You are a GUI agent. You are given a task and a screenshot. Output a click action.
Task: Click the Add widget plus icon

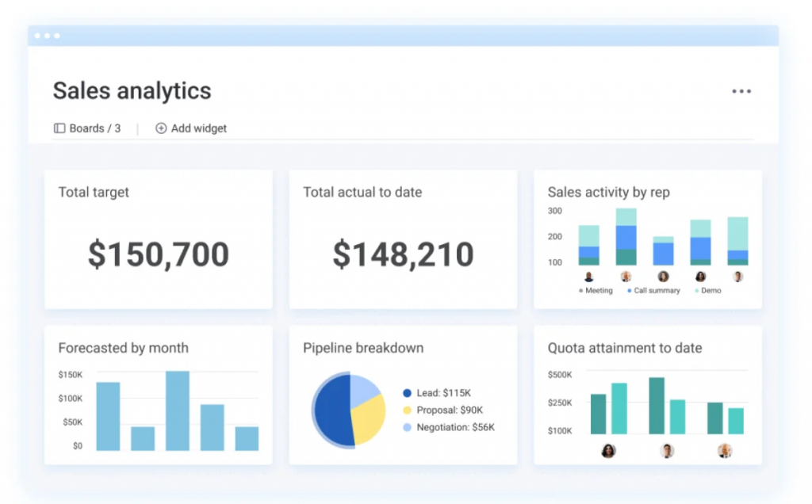[161, 128]
